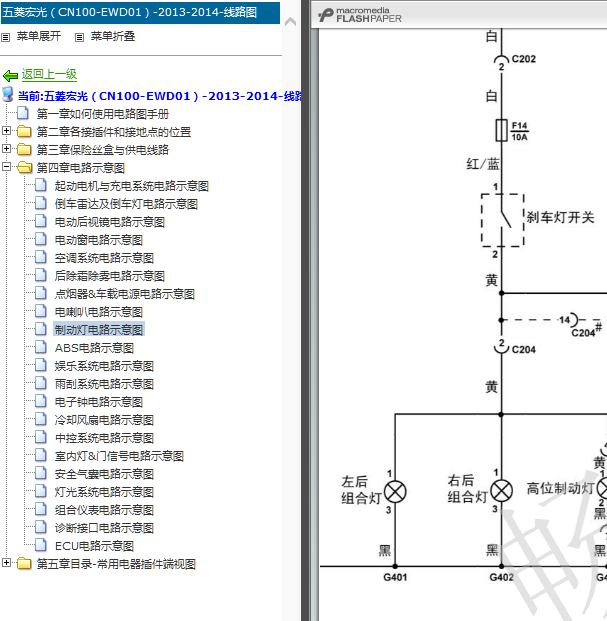
Task: Click the page icon beside 制动灯电路示意图
Action: coord(41,329)
